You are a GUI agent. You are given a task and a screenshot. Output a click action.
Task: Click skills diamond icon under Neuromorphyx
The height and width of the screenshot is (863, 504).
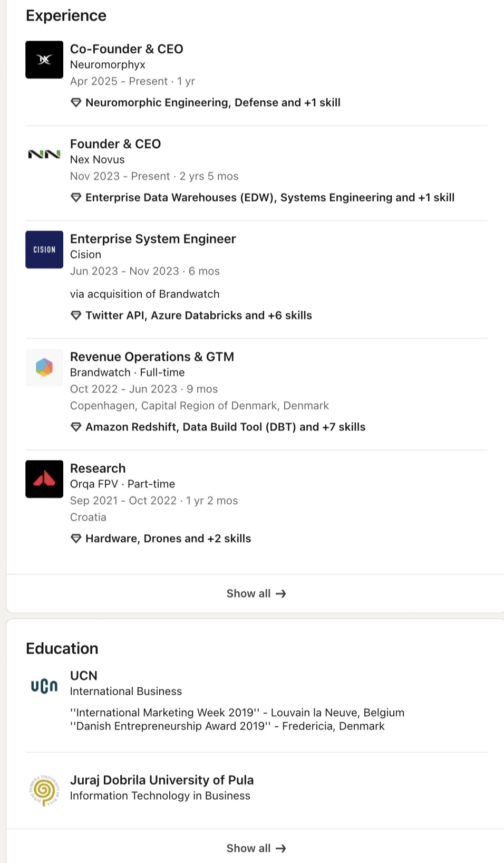point(76,102)
